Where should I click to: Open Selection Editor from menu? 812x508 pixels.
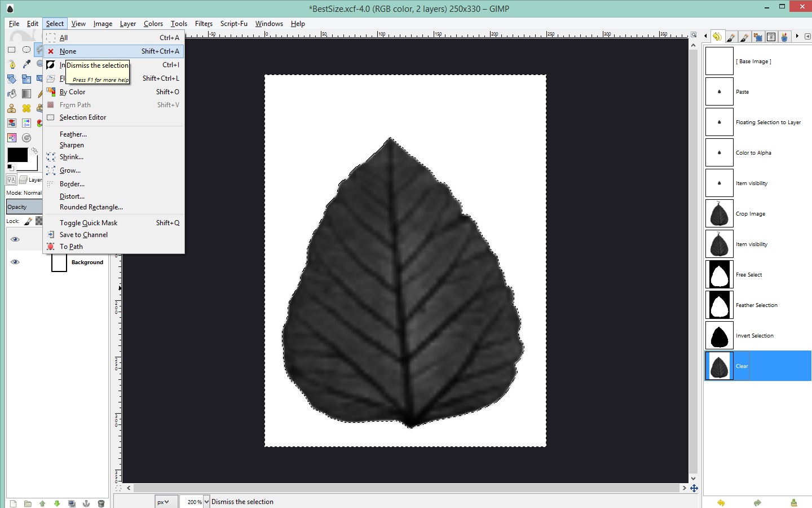point(113,117)
